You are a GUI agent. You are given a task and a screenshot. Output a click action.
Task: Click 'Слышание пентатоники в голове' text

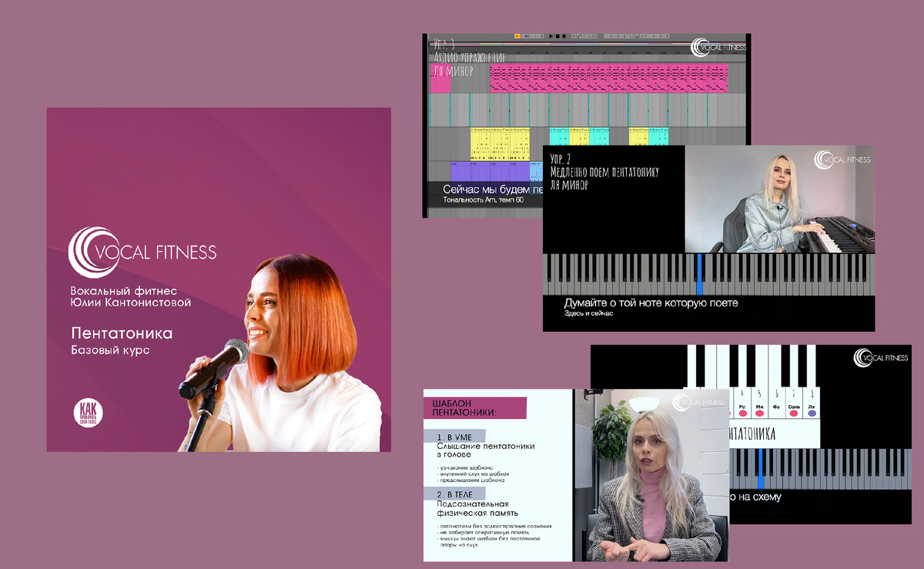coord(486,450)
